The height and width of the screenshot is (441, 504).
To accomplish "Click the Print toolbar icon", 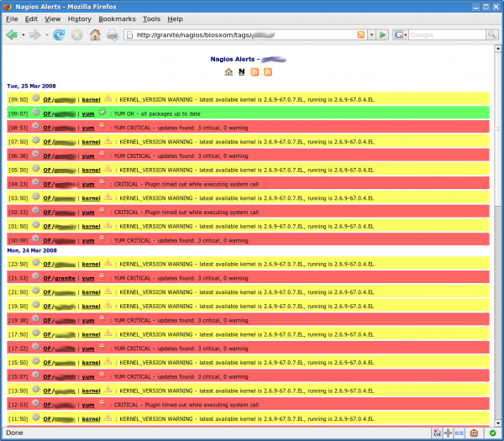I will click(113, 35).
